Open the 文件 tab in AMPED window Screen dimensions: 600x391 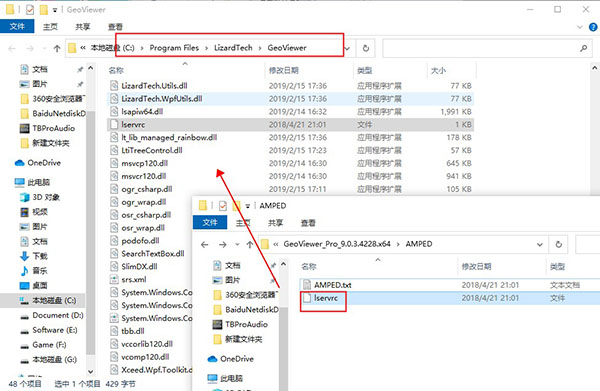[210, 222]
